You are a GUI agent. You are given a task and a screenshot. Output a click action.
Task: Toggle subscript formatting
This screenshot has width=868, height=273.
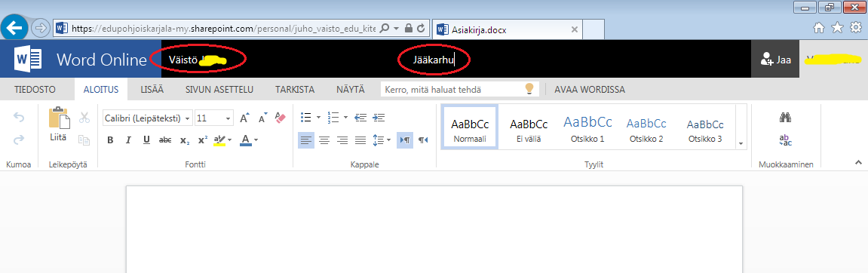pyautogui.click(x=184, y=140)
